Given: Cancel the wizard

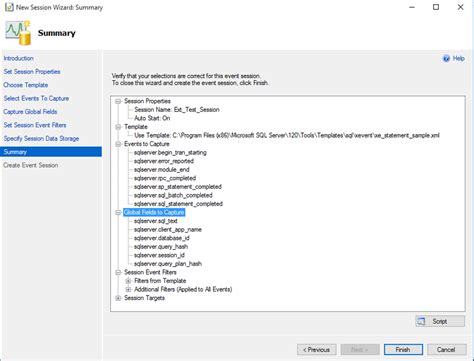Looking at the screenshot, I should (x=447, y=350).
